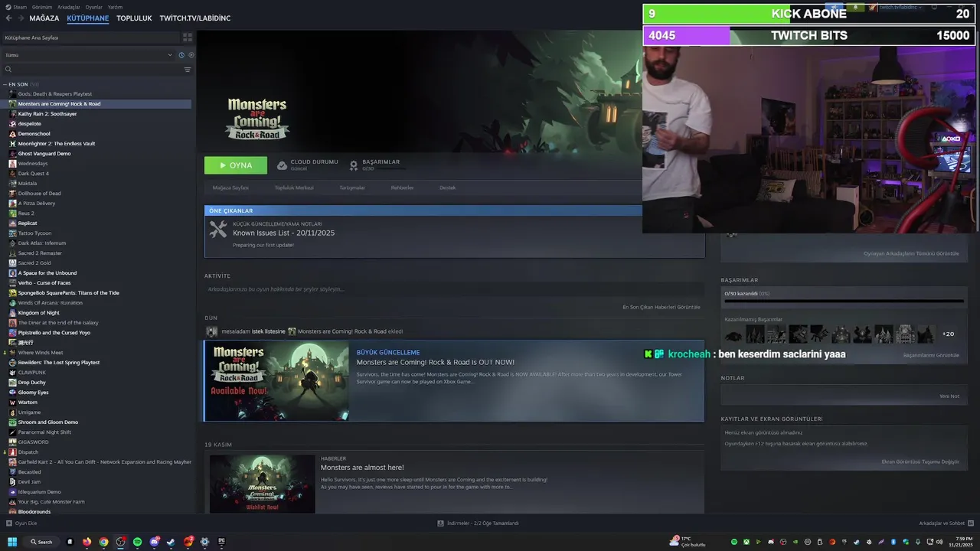This screenshot has width=980, height=551.
Task: Open Topluluk Merkezi game link
Action: (x=294, y=187)
